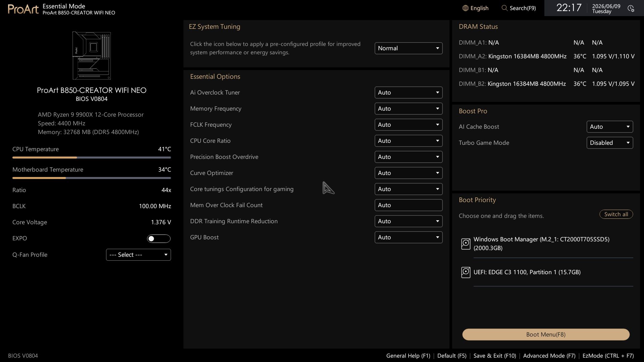
Task: Click the 22:17 clock display
Action: point(569,8)
